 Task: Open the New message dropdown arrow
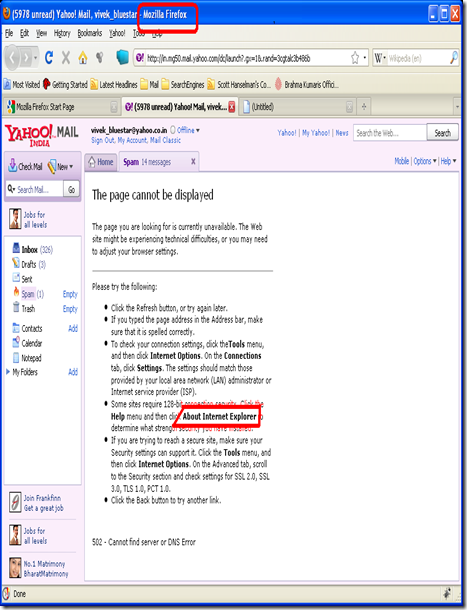pos(72,167)
